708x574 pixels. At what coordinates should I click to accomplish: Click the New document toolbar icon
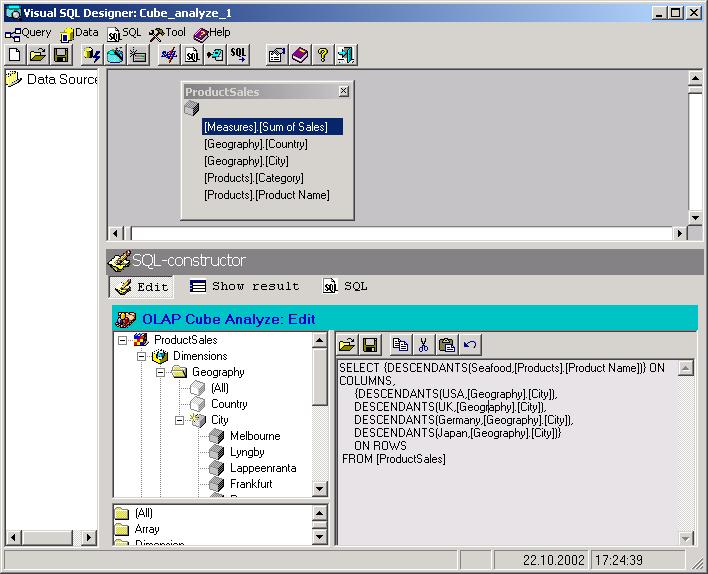(14, 55)
